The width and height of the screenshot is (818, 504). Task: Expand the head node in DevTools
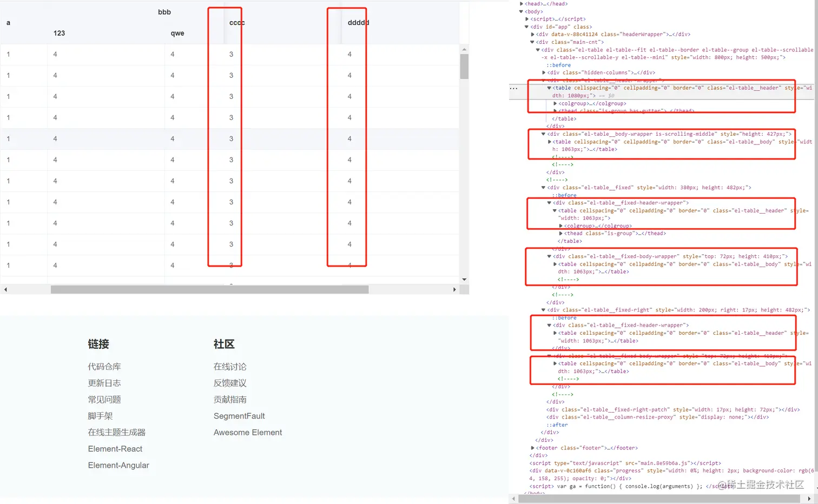(x=522, y=4)
